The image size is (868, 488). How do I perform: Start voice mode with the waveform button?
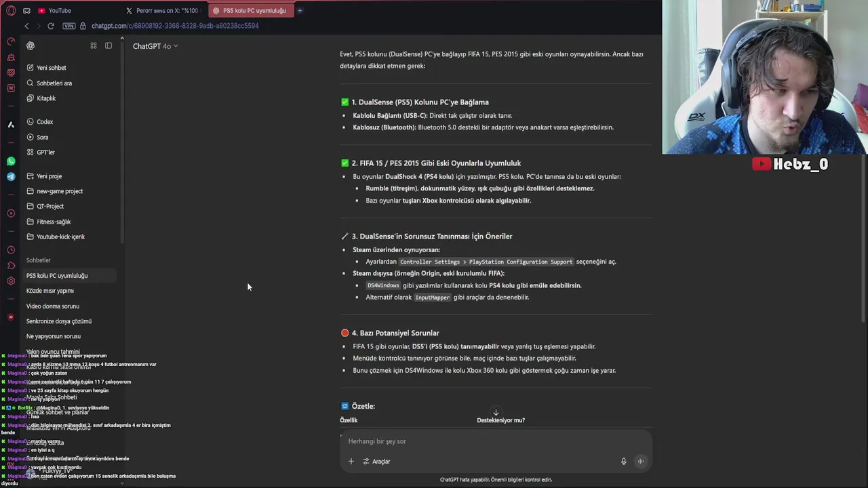pos(640,462)
